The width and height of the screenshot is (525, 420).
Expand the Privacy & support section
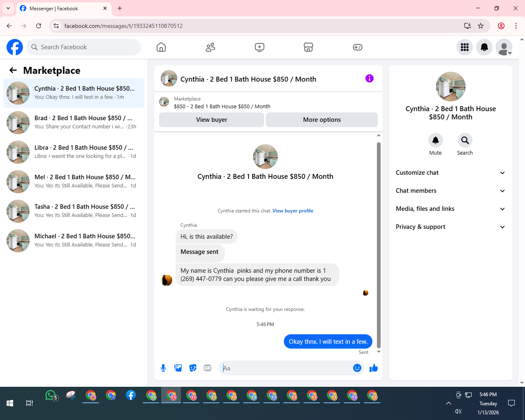click(451, 227)
